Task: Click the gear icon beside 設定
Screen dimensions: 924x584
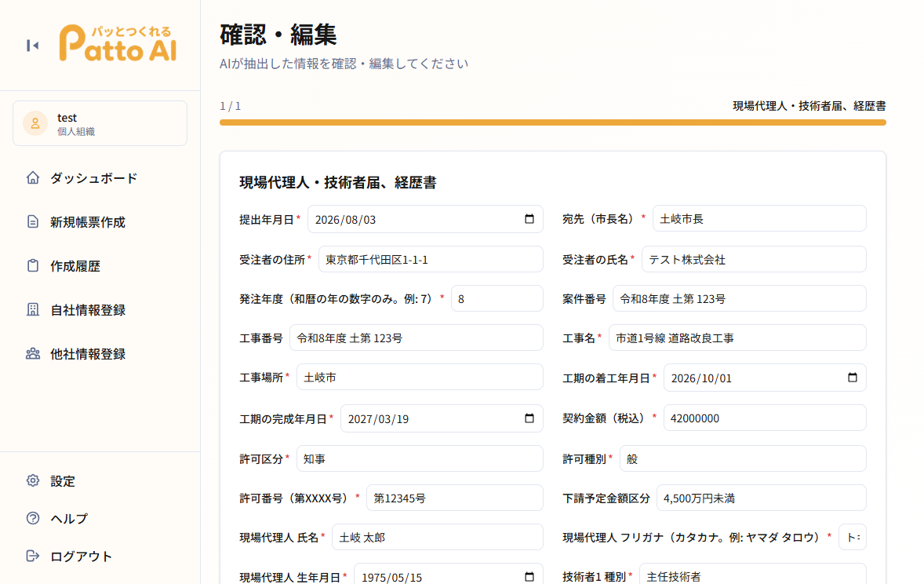Action: click(33, 480)
